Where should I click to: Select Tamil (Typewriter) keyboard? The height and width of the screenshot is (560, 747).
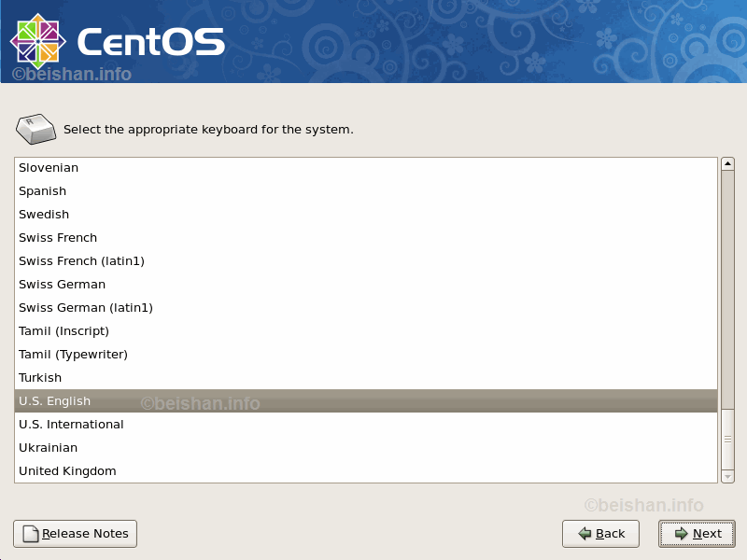[x=73, y=355]
